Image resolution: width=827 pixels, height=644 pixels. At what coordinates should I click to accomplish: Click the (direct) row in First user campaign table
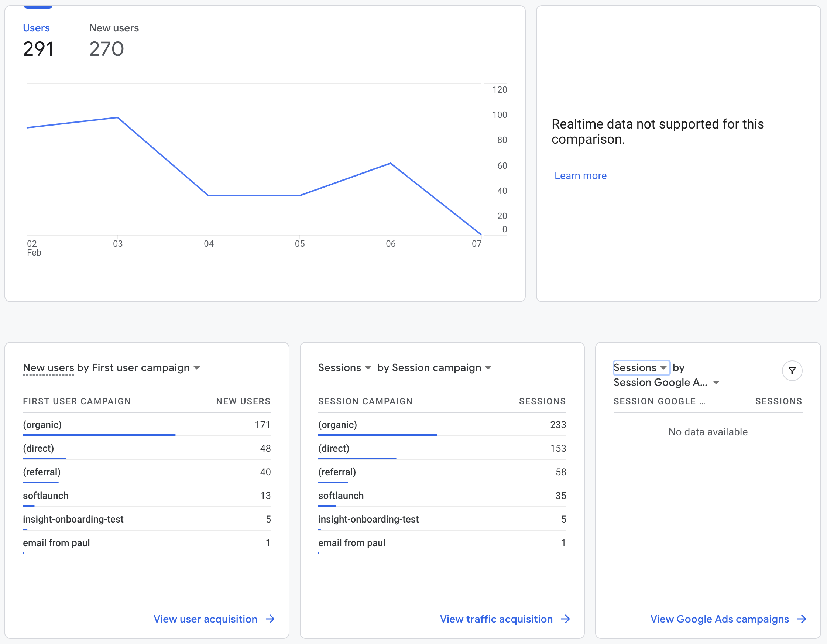pyautogui.click(x=147, y=449)
